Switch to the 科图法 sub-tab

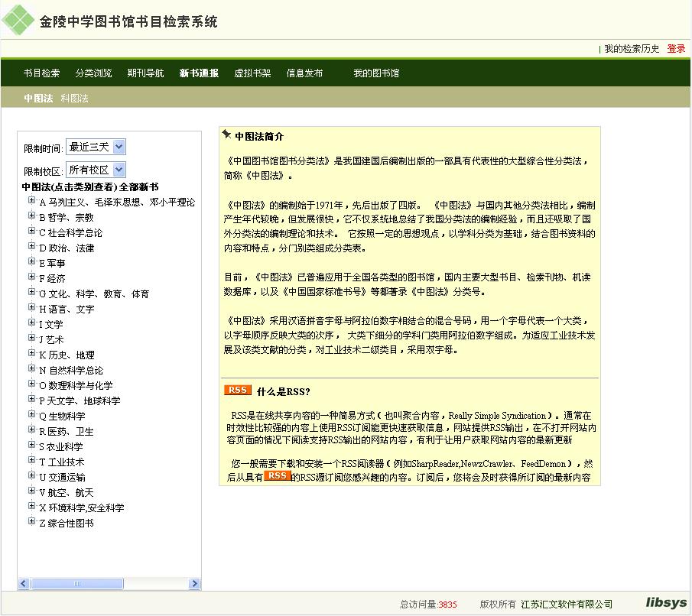[x=75, y=99]
